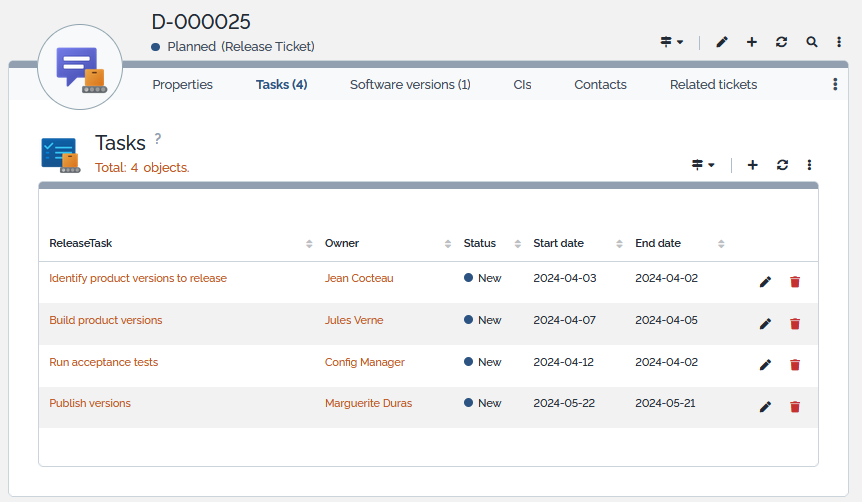Delete the 'Identify product versions to release' task

point(795,282)
